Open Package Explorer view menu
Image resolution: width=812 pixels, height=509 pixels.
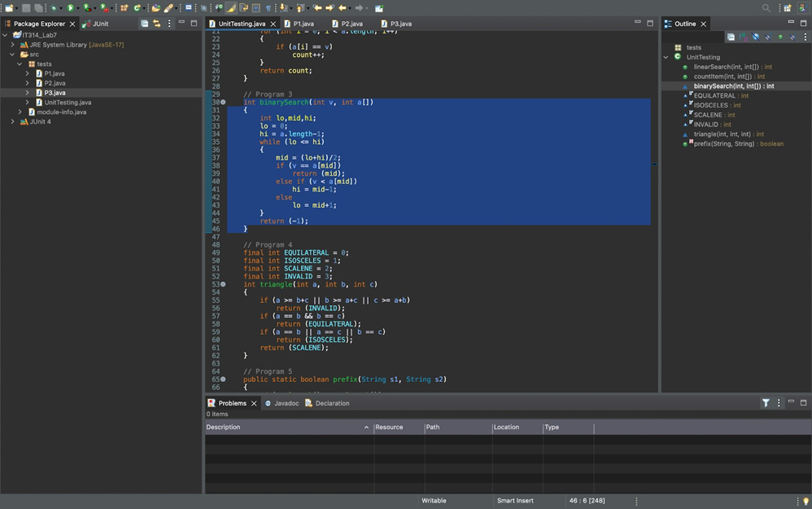coord(169,24)
